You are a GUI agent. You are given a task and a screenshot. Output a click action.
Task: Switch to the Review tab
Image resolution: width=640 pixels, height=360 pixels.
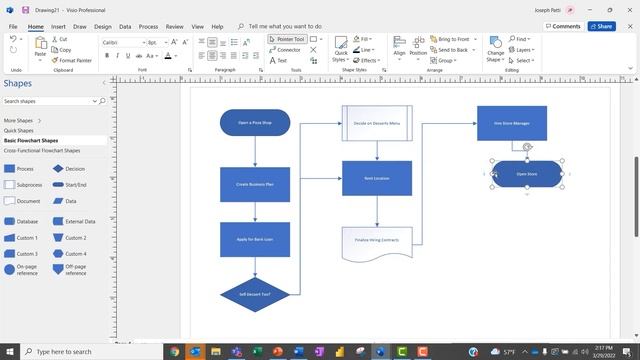point(174,27)
